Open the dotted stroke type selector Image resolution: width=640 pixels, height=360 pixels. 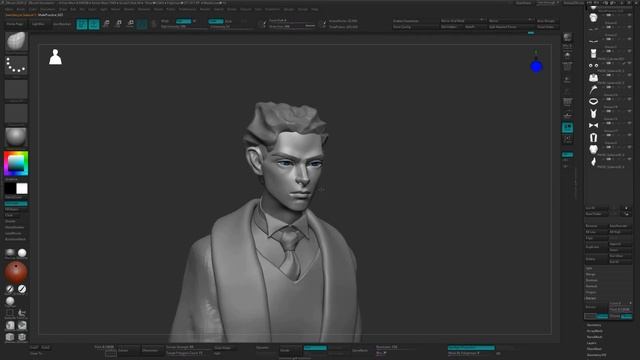click(x=16, y=65)
